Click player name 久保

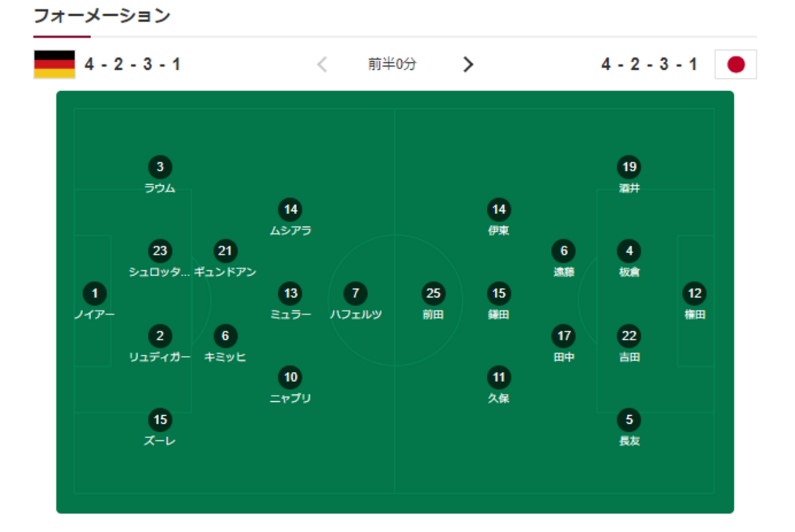pyautogui.click(x=499, y=398)
